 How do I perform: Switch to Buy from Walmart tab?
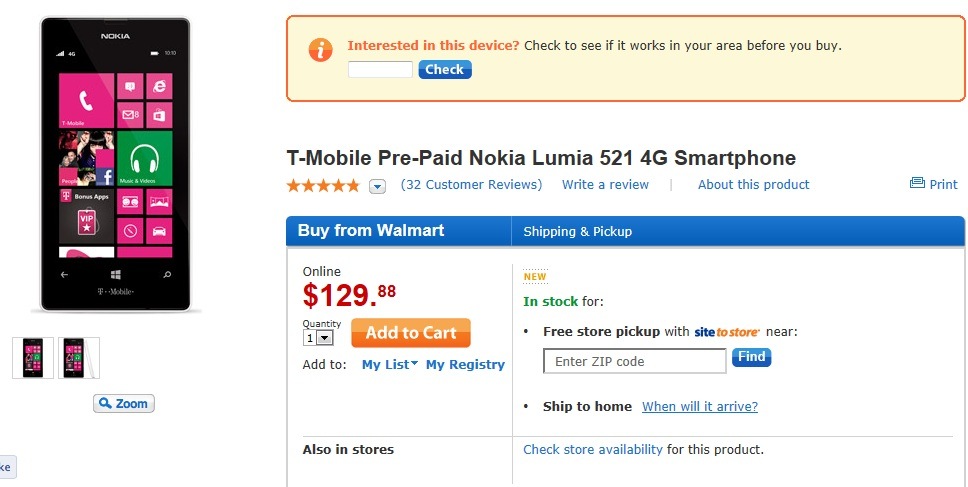(371, 231)
